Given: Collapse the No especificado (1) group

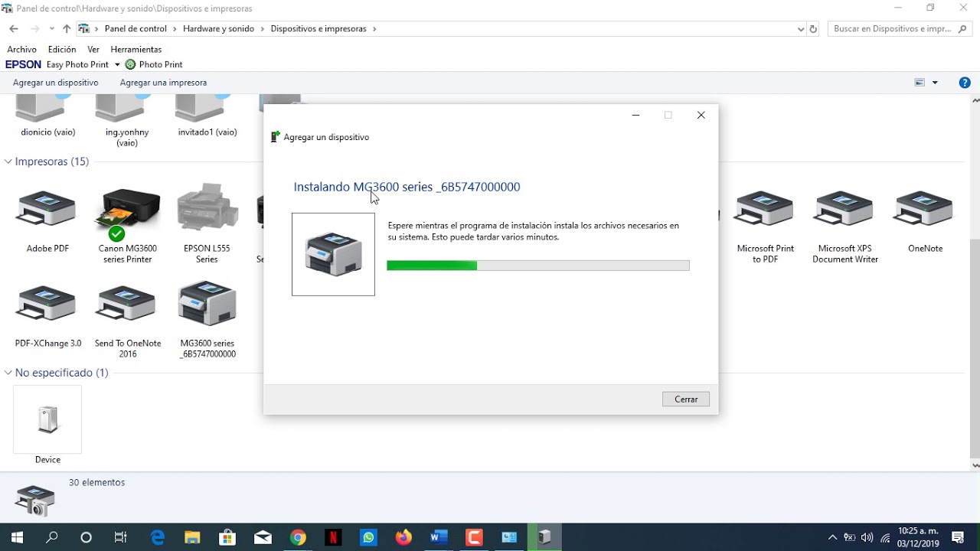Looking at the screenshot, I should click(x=8, y=373).
